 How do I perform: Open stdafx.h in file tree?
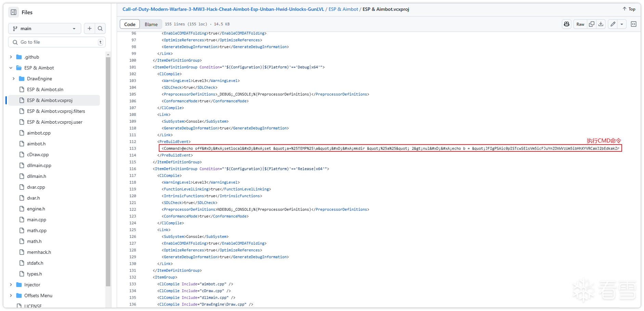pos(35,263)
